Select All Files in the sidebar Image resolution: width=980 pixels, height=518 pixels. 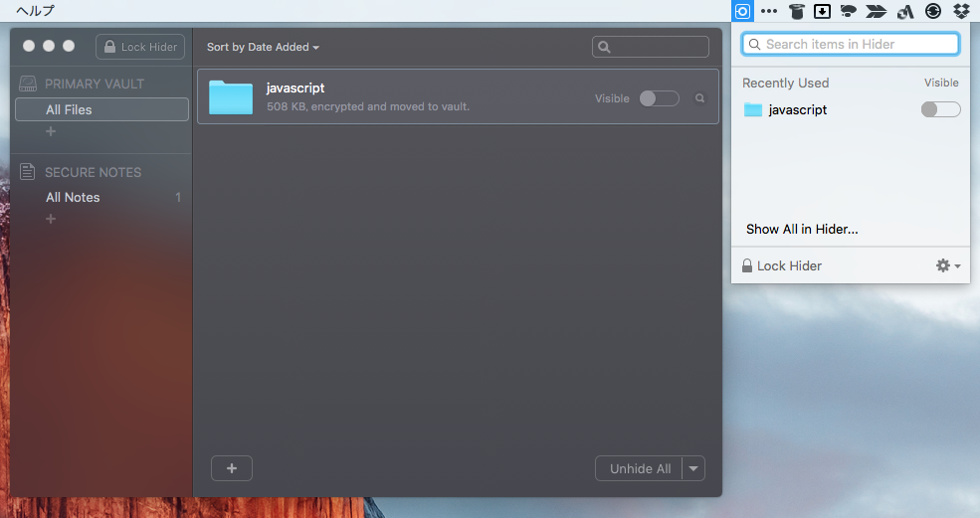point(101,109)
